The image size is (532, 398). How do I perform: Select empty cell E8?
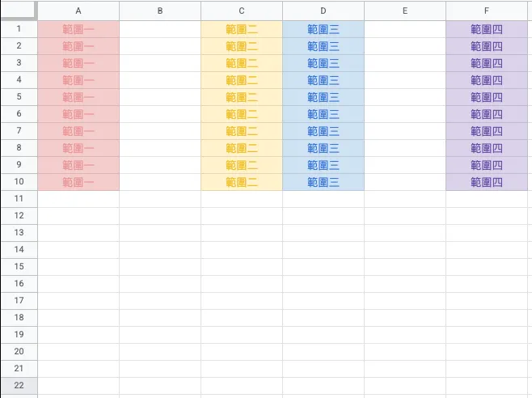pyautogui.click(x=404, y=148)
